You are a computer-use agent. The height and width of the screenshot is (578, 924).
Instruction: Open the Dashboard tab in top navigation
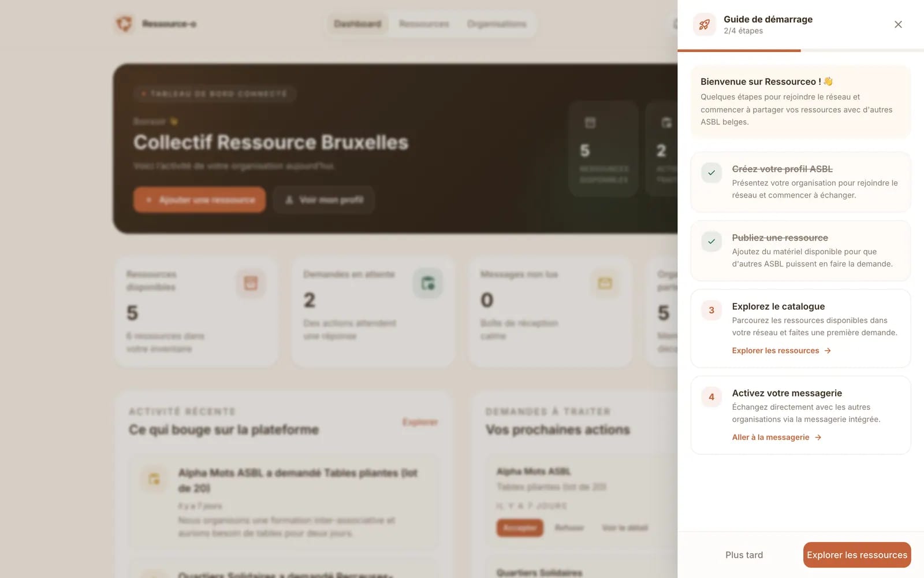pos(357,24)
